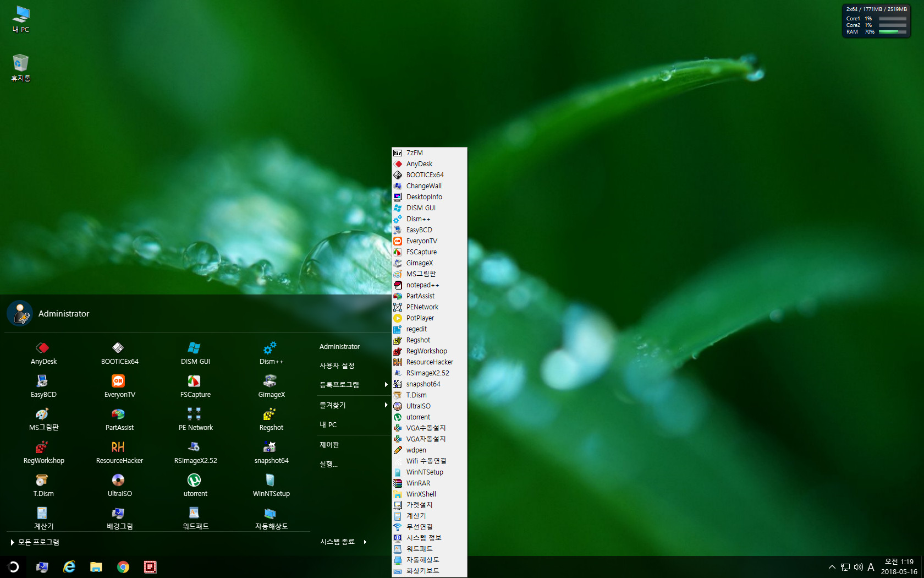This screenshot has height=578, width=924.
Task: Open 제어판 link
Action: (329, 445)
